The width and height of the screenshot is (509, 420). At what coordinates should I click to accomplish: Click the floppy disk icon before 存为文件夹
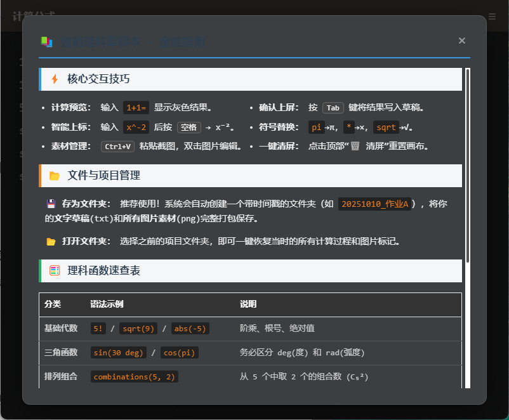tap(51, 204)
